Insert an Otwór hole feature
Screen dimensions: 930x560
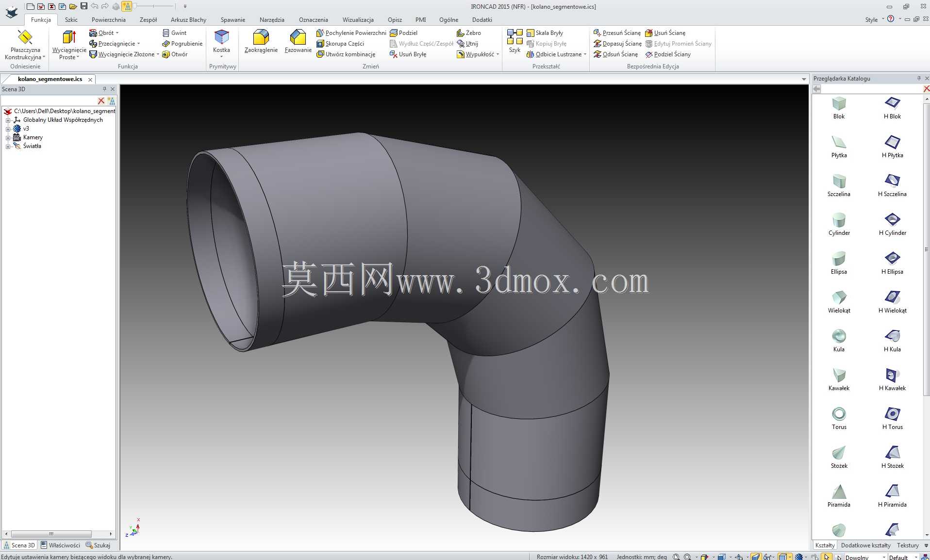point(175,54)
